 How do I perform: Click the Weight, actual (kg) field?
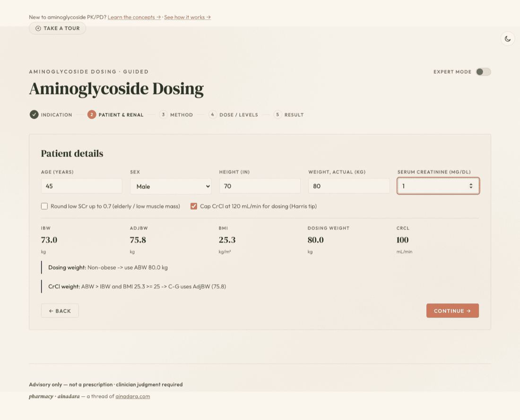(x=349, y=186)
